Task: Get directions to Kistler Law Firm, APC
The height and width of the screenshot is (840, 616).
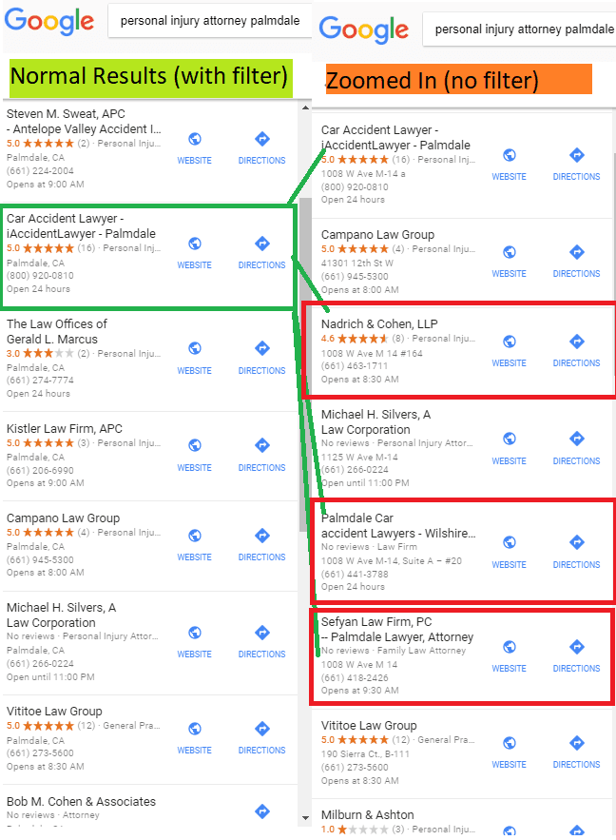Action: coord(261,455)
